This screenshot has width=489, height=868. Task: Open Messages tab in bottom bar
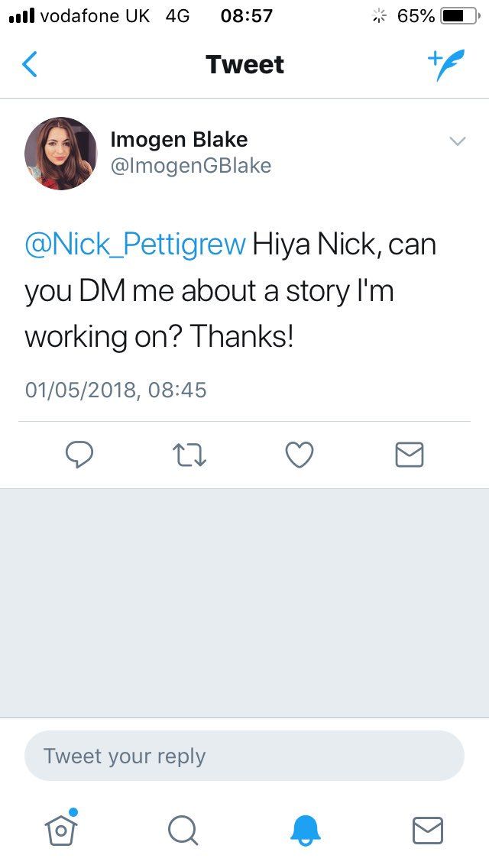[427, 830]
